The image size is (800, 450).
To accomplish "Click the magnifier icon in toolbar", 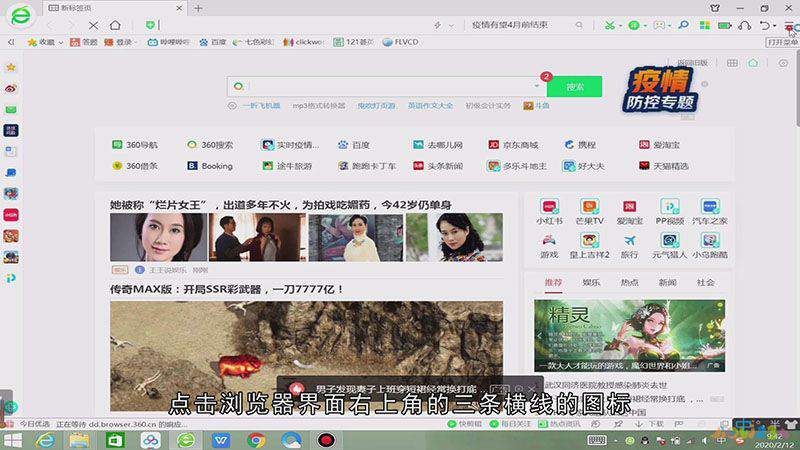I will point(684,25).
